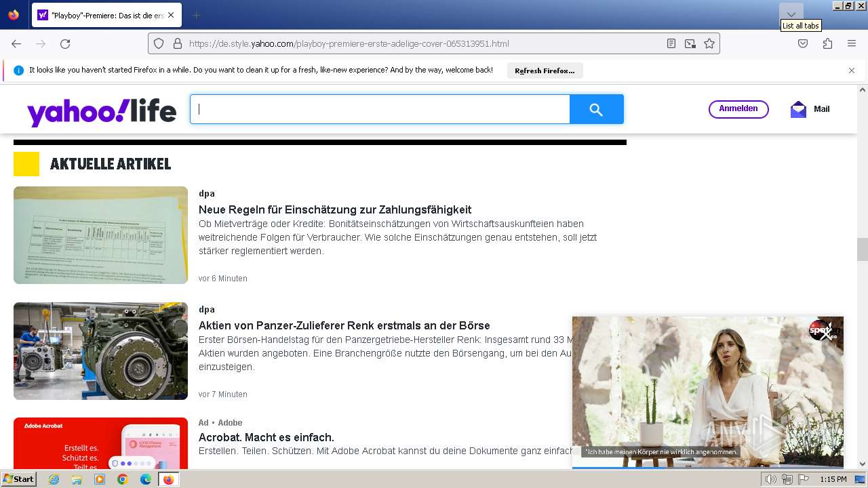Focus the Yahoo search input field
The image size is (868, 488).
point(380,109)
